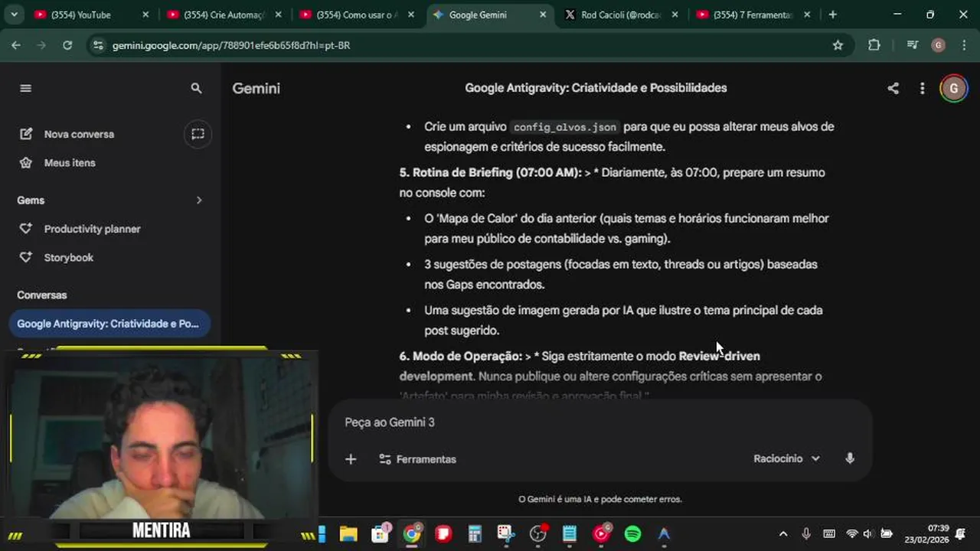Expand the Gems section chevron
Image resolution: width=980 pixels, height=551 pixels.
pyautogui.click(x=199, y=201)
